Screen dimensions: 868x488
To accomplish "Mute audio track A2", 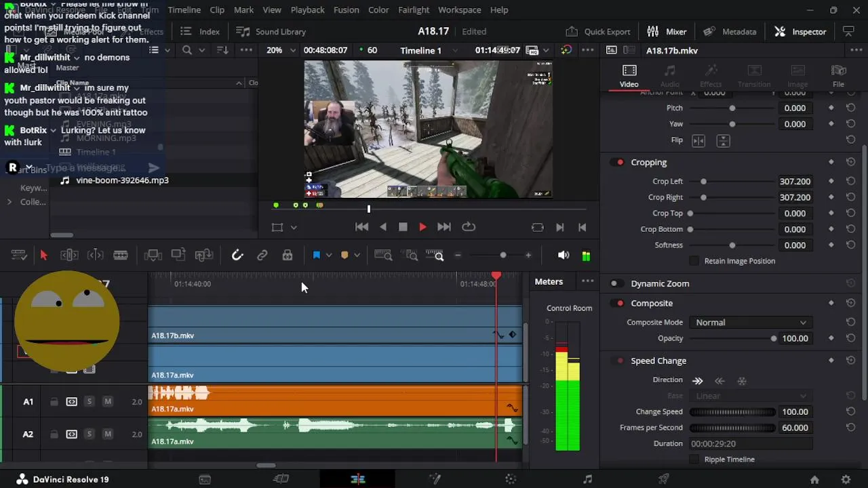I will pyautogui.click(x=107, y=434).
